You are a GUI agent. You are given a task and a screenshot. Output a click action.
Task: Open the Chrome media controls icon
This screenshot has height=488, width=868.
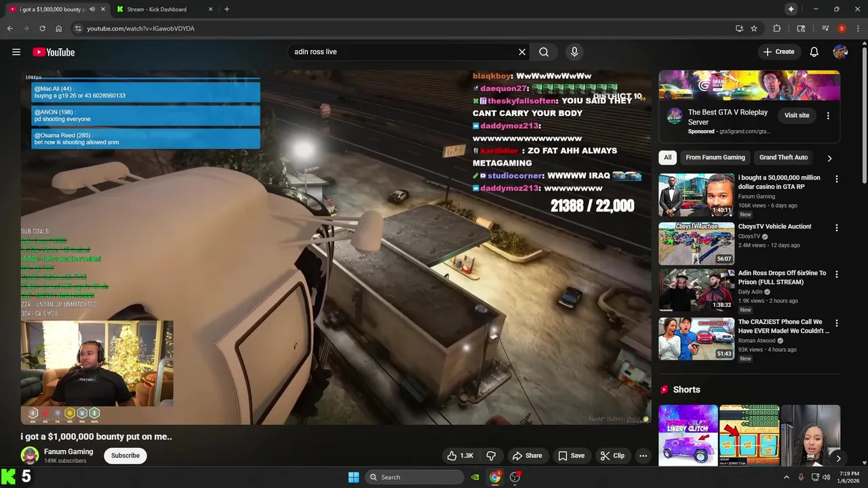[825, 28]
